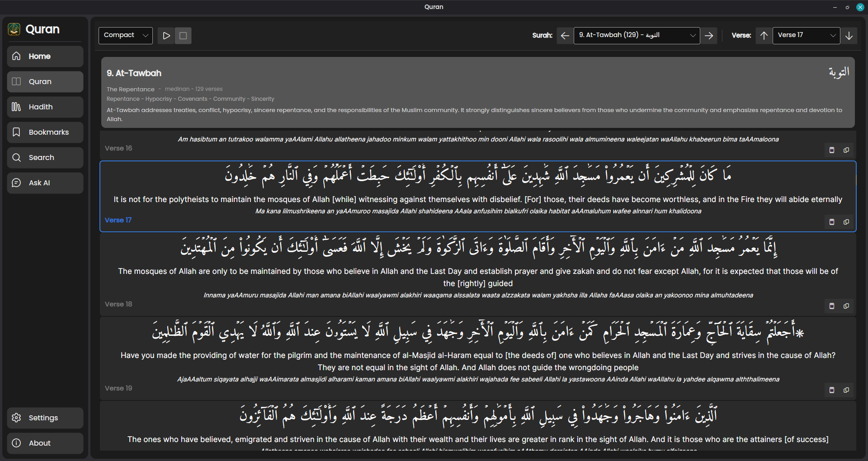The height and width of the screenshot is (461, 868).
Task: Select the Verse 19 label
Action: [x=118, y=388]
